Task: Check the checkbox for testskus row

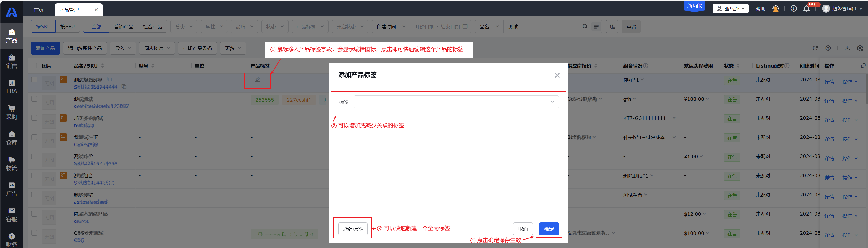Action: 34,118
